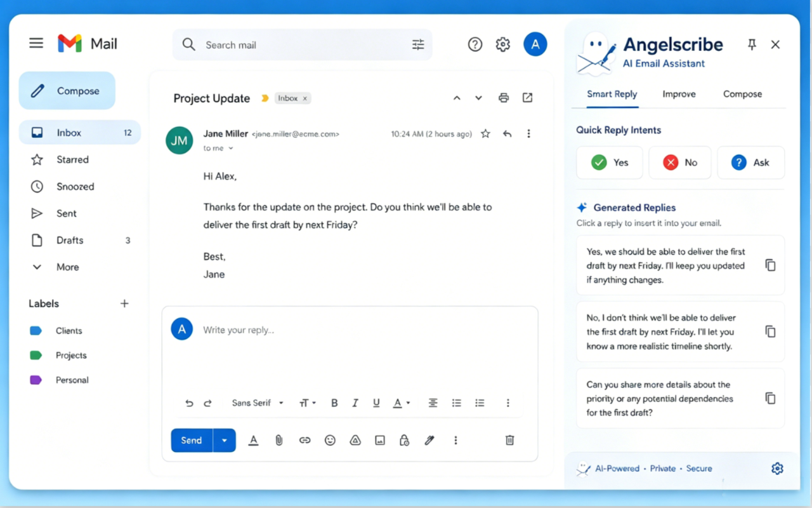Open the account avatar A in header
812x508 pixels.
tap(535, 44)
